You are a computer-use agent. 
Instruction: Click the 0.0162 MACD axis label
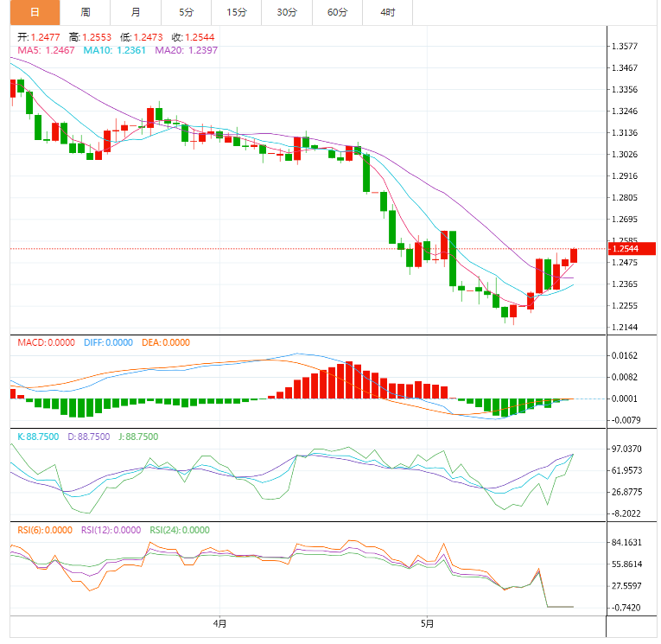(625, 355)
